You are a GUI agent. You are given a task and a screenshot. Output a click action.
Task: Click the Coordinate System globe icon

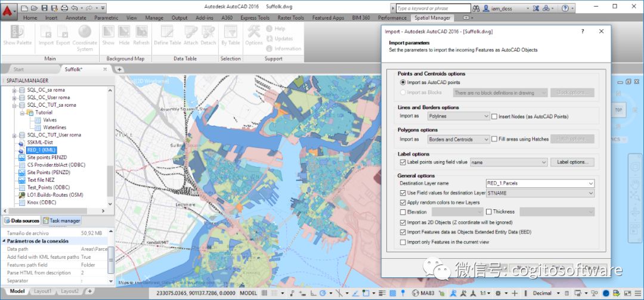click(85, 32)
